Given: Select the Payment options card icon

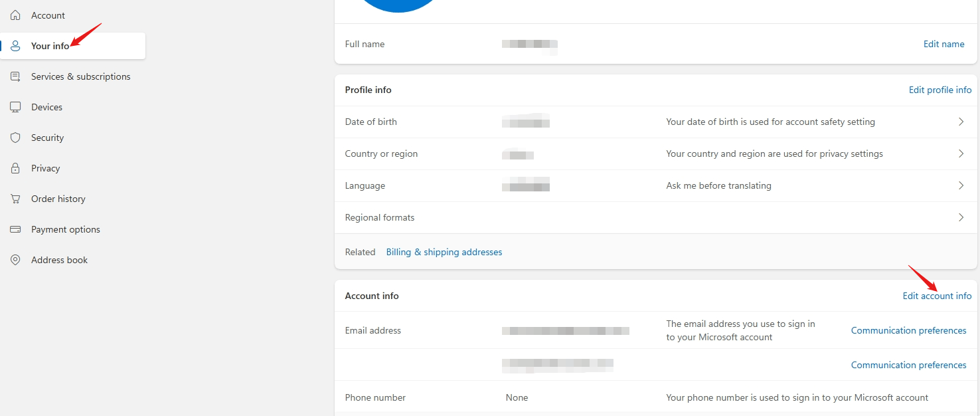Looking at the screenshot, I should [15, 229].
